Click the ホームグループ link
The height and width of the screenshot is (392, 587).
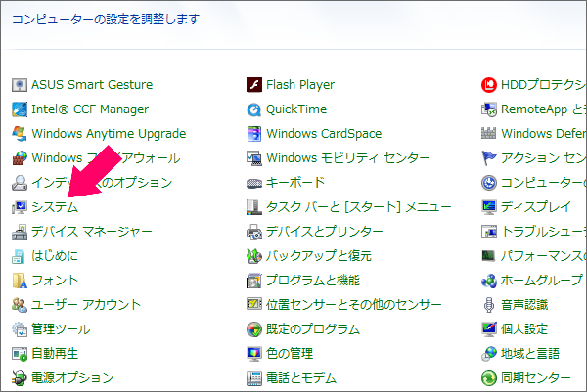click(x=542, y=281)
